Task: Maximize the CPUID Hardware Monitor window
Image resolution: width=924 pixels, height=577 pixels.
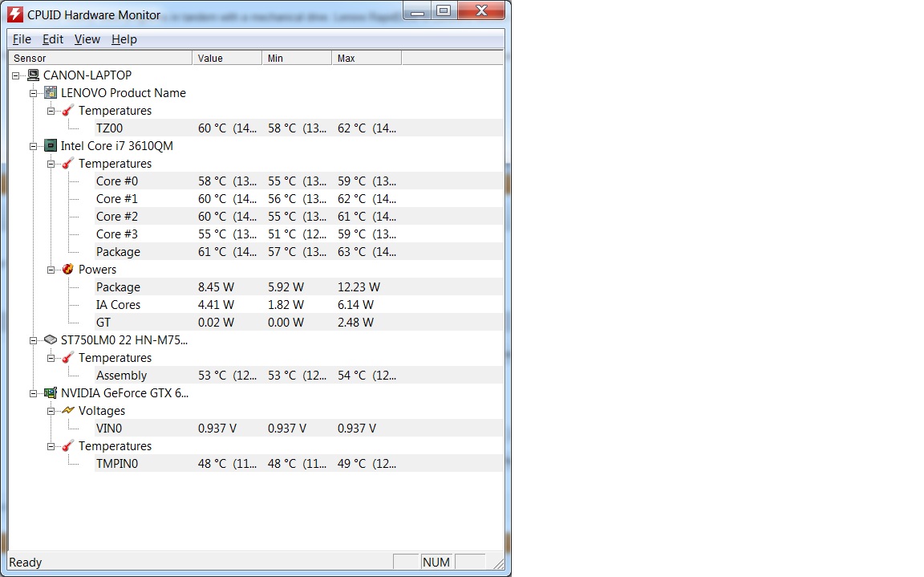Action: [x=444, y=10]
